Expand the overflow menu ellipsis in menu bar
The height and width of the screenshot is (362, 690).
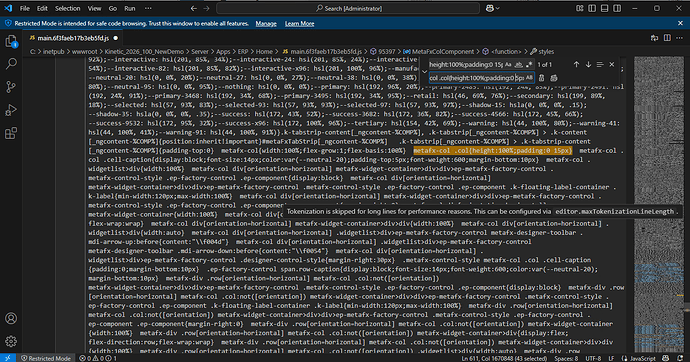(x=148, y=8)
